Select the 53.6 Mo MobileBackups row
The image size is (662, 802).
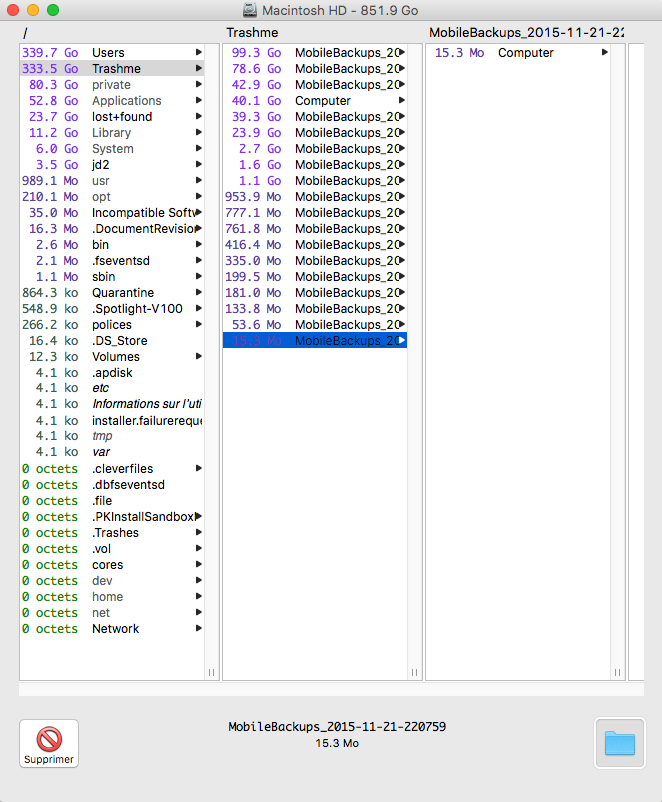[x=315, y=325]
